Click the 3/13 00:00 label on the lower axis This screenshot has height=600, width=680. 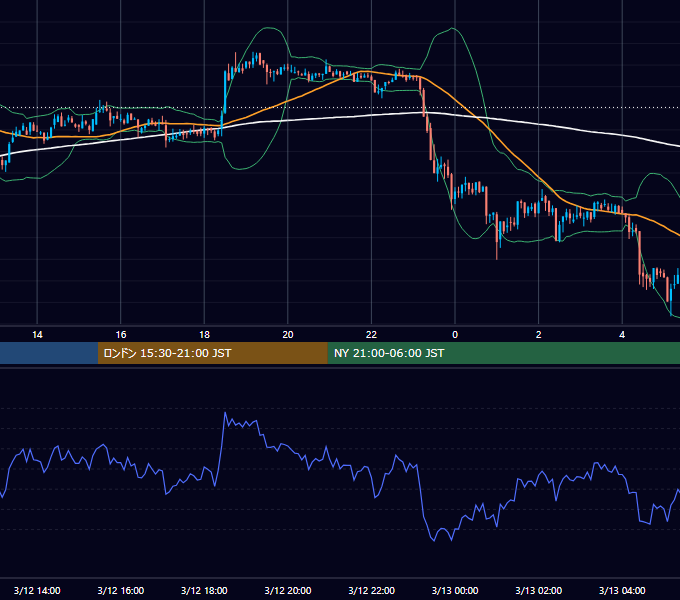(455, 590)
